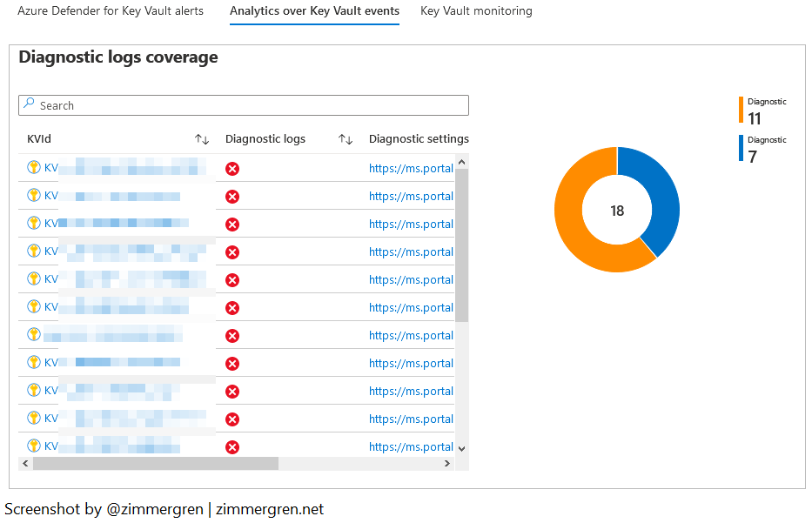
Task: Sort table by KVId column arrows
Action: (202, 139)
